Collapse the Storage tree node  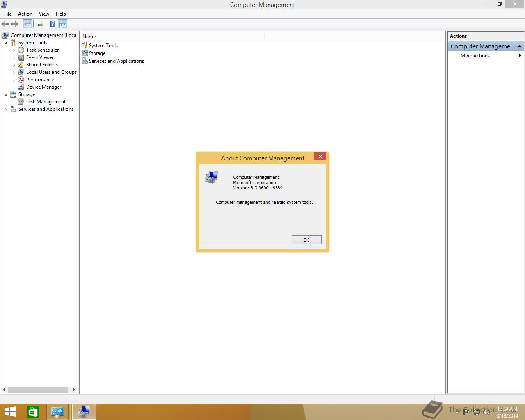[6, 95]
